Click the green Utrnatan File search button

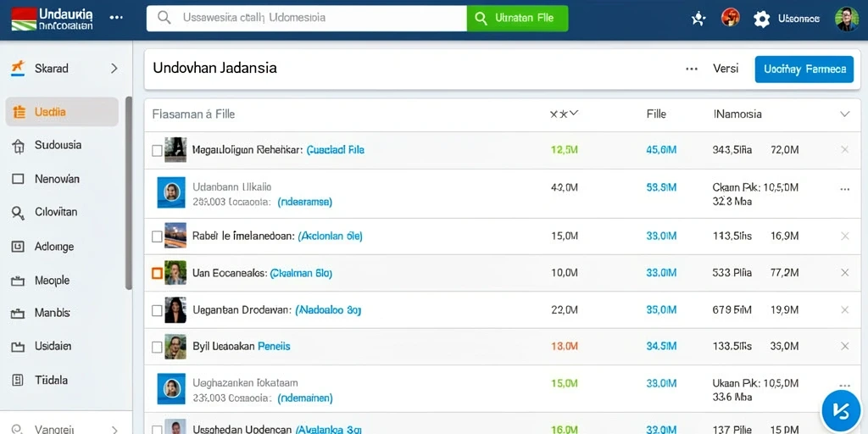click(518, 19)
